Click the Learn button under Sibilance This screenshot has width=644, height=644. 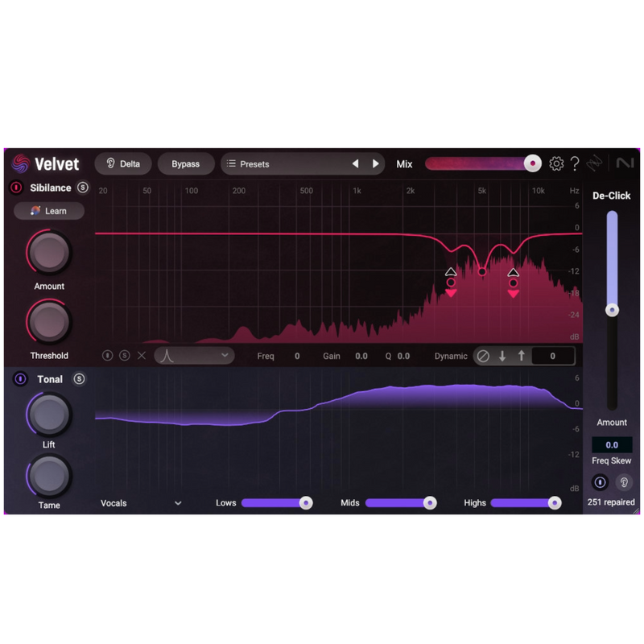point(49,211)
